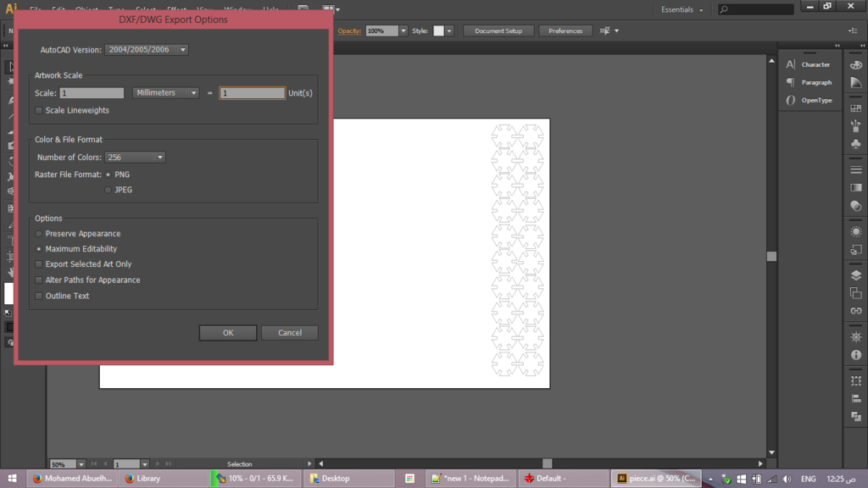Click the first Scale input field
Screen dimensions: 868x488
(92, 93)
